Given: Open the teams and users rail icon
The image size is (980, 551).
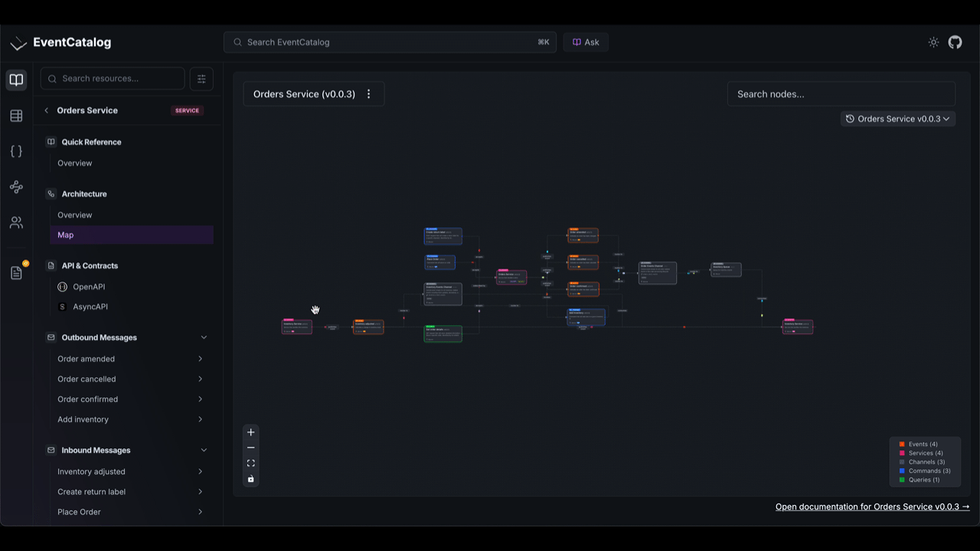Looking at the screenshot, I should click(16, 223).
